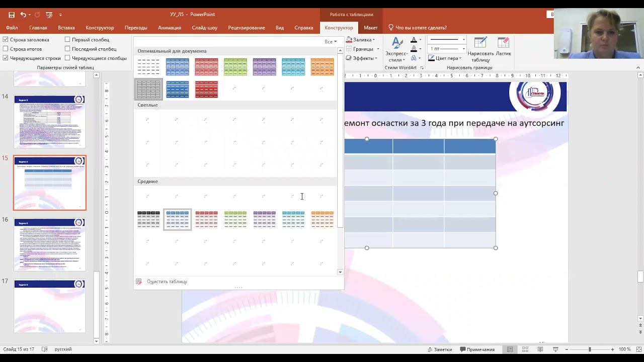The width and height of the screenshot is (644, 362).
Task: Click the Границы borders icon
Action: pos(349,49)
